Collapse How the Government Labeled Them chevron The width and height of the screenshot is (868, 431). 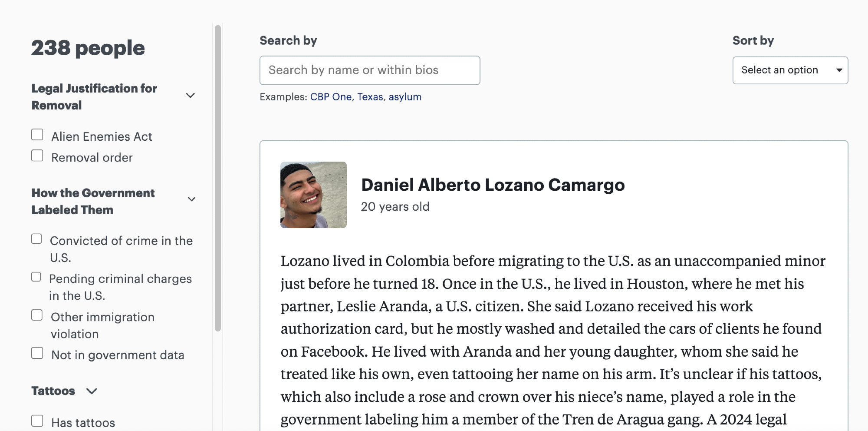coord(191,199)
